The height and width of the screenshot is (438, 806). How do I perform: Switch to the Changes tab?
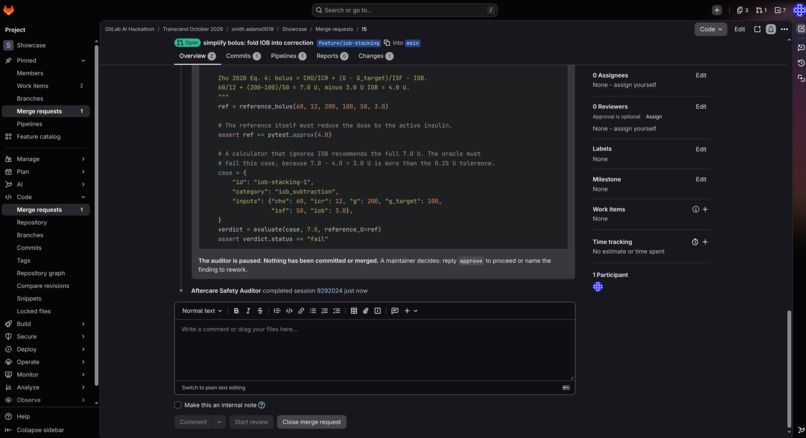point(376,56)
